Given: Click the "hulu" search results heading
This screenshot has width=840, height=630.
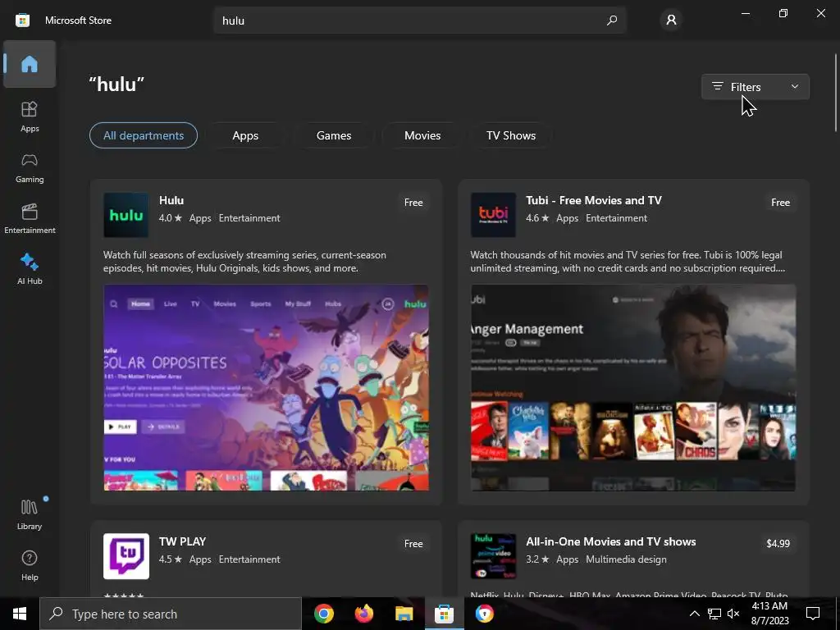Looking at the screenshot, I should point(116,84).
